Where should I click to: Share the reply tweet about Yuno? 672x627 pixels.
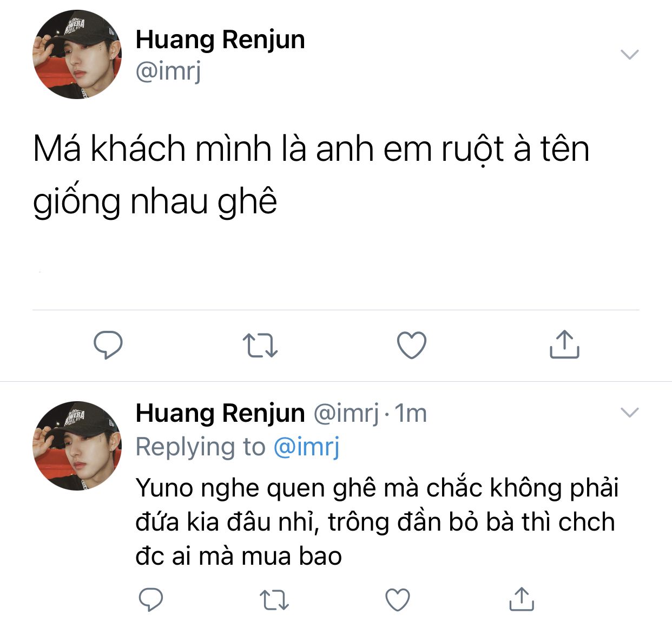click(522, 599)
